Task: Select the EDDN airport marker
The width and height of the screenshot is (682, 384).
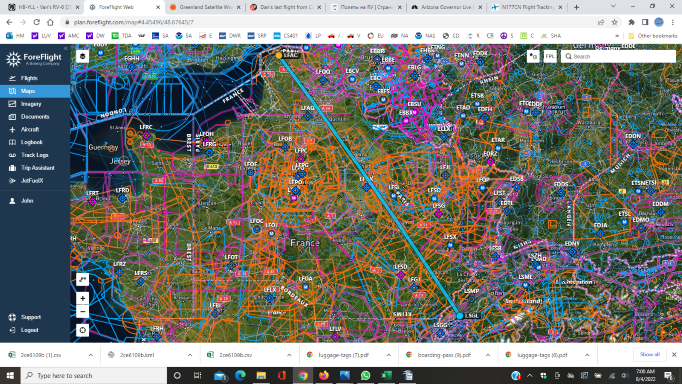Action: point(633,144)
